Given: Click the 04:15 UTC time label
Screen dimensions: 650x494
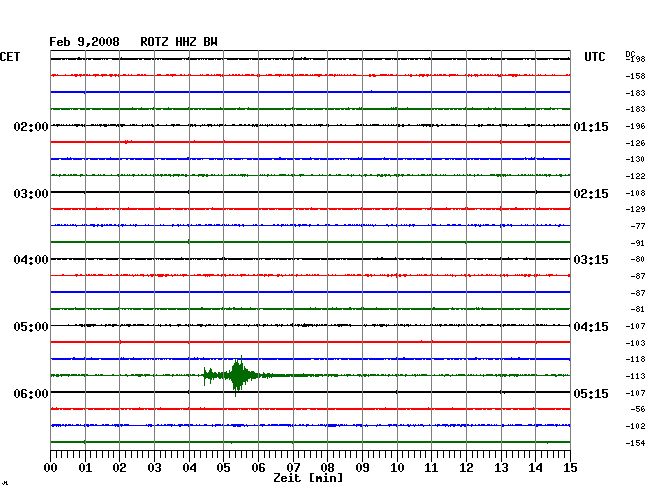Looking at the screenshot, I should point(591,327).
